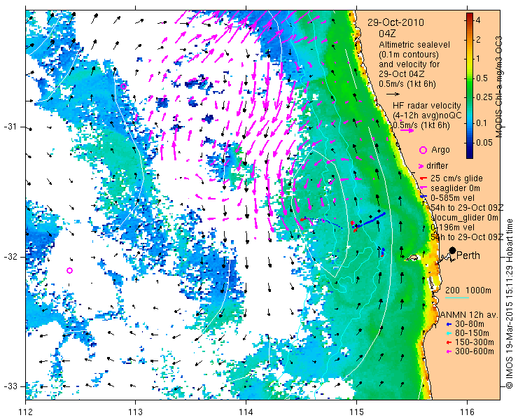Viewport: 518px width, 420px height.
Task: Click the cyan isobath legend line under 200 1000m
Action: pos(457,298)
